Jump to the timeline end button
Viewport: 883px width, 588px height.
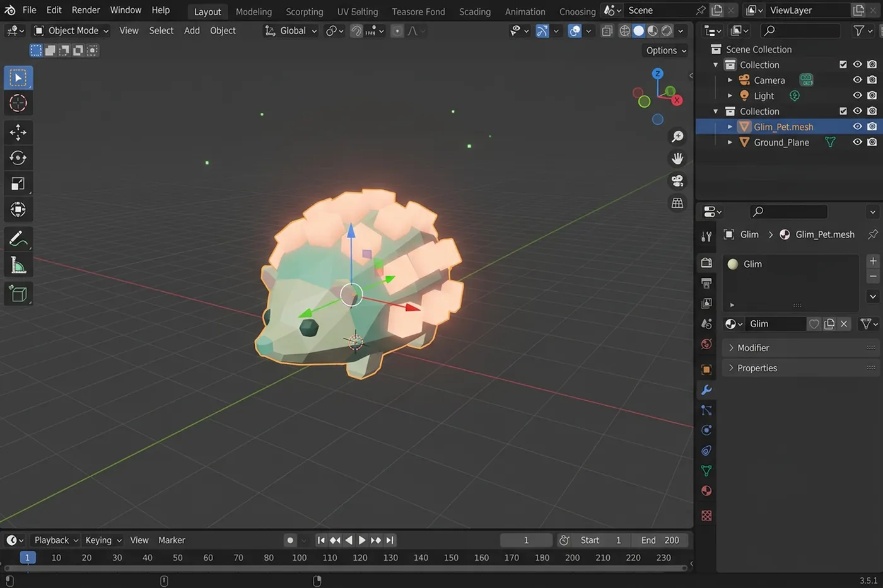click(x=390, y=540)
